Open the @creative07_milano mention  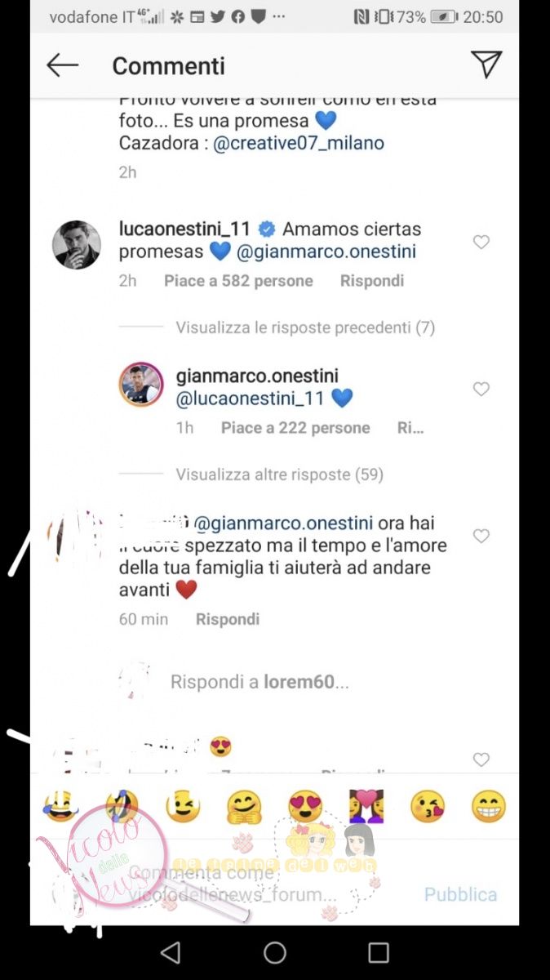tap(298, 143)
